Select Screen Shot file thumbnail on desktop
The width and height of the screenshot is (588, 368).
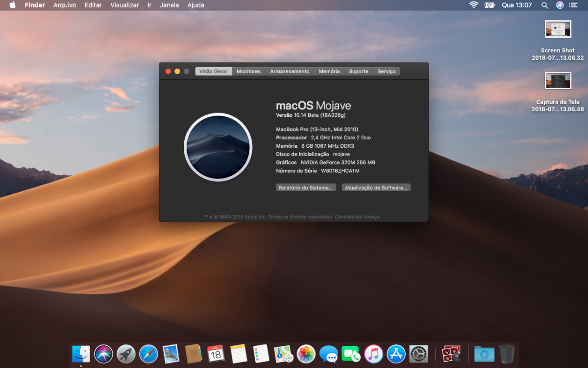click(558, 29)
